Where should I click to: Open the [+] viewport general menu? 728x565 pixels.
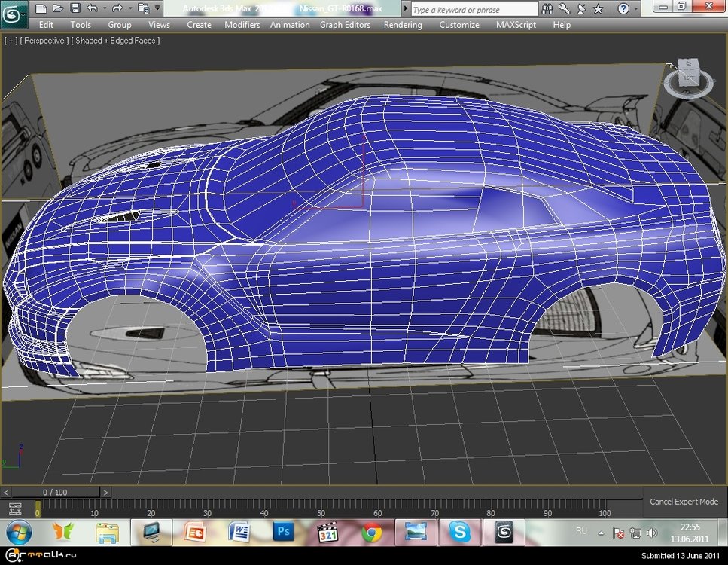[11, 41]
